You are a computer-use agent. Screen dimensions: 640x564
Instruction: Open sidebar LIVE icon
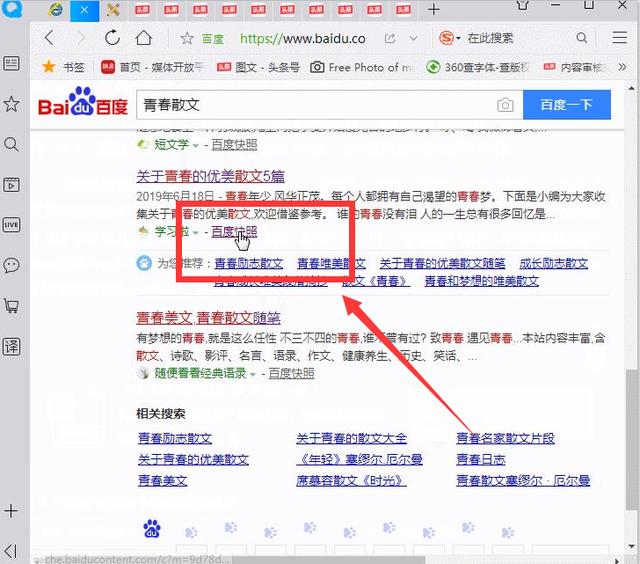(x=11, y=225)
